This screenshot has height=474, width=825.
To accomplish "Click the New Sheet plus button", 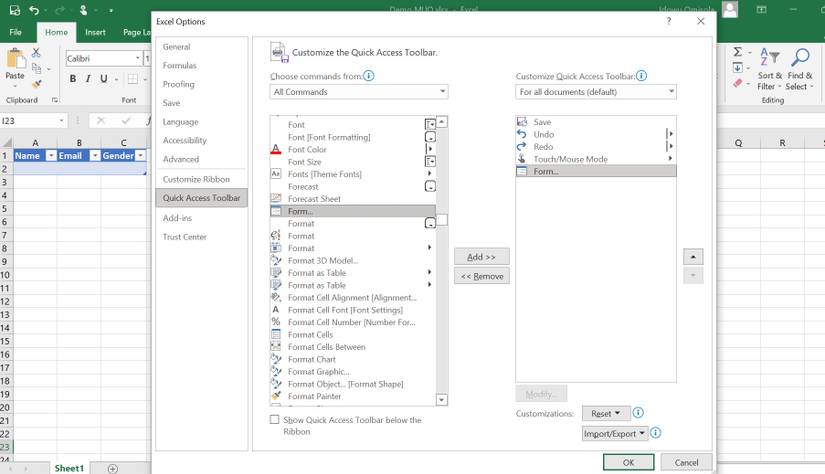I will pyautogui.click(x=113, y=468).
